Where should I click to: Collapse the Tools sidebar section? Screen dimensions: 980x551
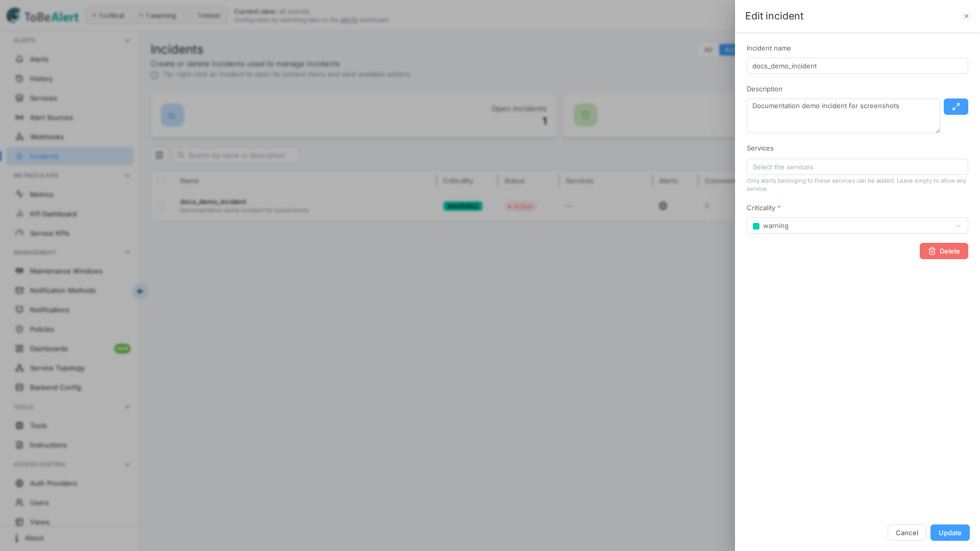click(x=128, y=407)
